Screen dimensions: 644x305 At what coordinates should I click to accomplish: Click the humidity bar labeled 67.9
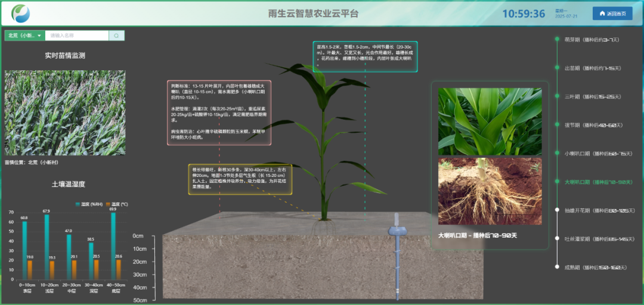[47, 247]
